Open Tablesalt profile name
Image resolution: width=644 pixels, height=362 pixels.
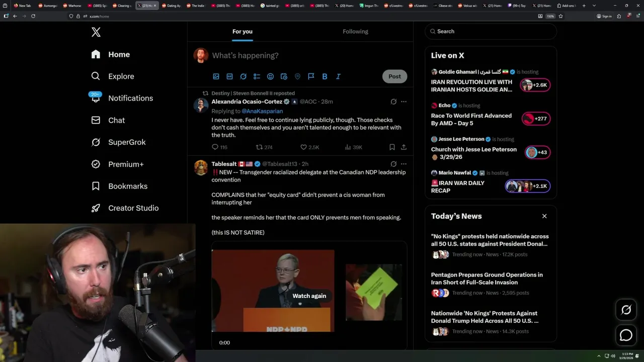coord(224,164)
